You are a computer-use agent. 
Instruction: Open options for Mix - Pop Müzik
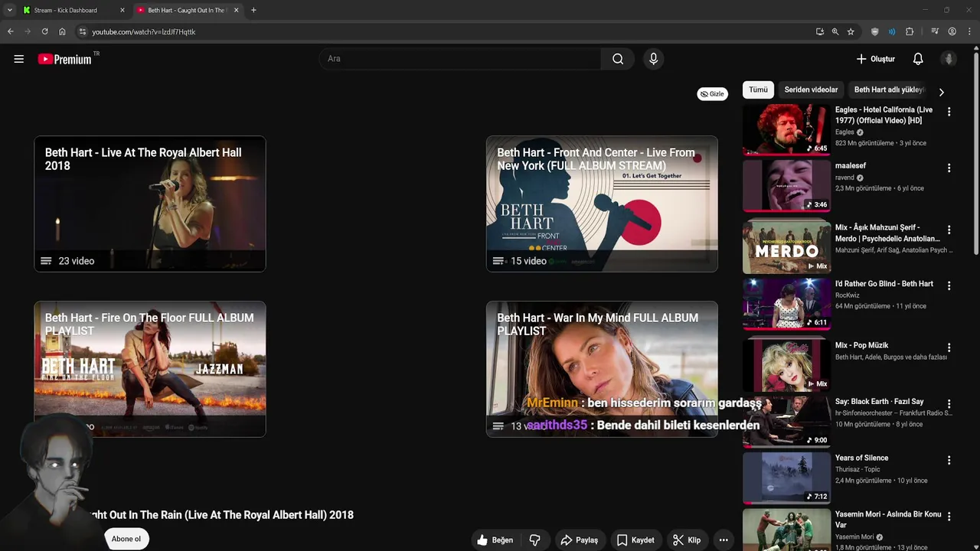click(949, 347)
